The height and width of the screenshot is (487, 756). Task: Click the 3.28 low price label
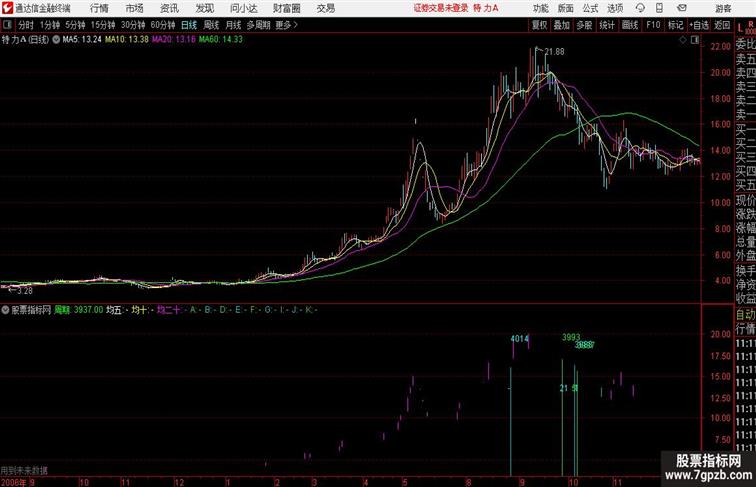click(25, 291)
